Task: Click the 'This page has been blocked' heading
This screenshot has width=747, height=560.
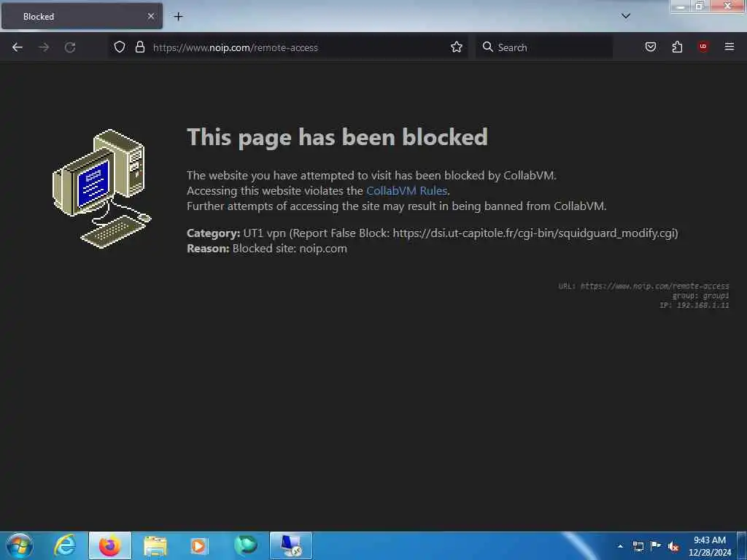Action: [x=337, y=137]
